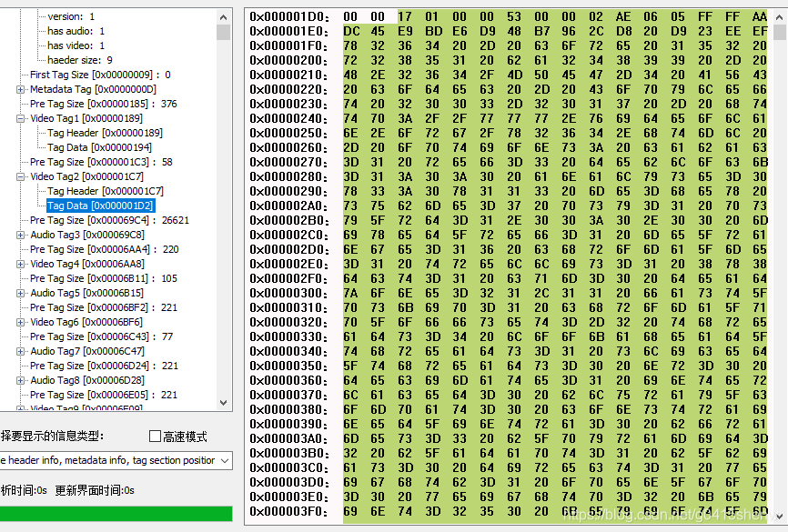Image resolution: width=788 pixels, height=532 pixels.
Task: Open the header info type dropdown
Action: tap(225, 461)
